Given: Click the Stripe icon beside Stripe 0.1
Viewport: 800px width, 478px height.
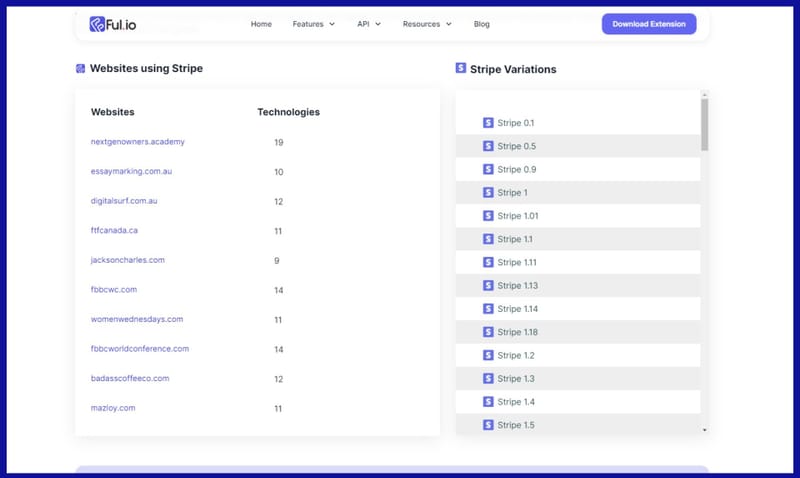Looking at the screenshot, I should [488, 123].
